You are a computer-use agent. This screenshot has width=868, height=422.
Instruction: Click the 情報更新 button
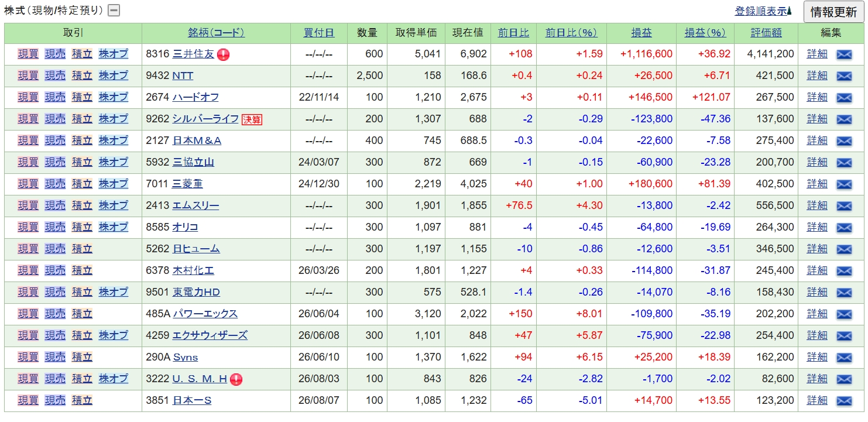coord(833,12)
